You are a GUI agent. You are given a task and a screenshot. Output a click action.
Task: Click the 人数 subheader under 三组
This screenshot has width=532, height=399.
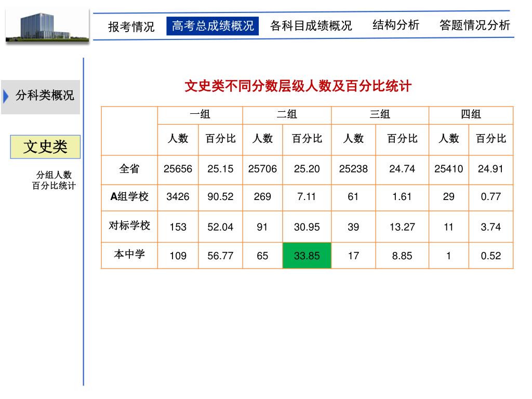point(353,139)
